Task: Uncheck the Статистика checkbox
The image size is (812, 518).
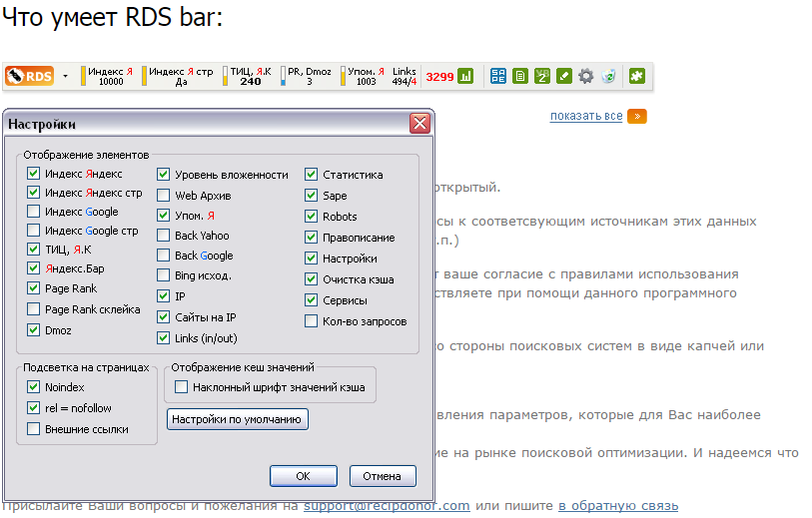Action: click(311, 175)
